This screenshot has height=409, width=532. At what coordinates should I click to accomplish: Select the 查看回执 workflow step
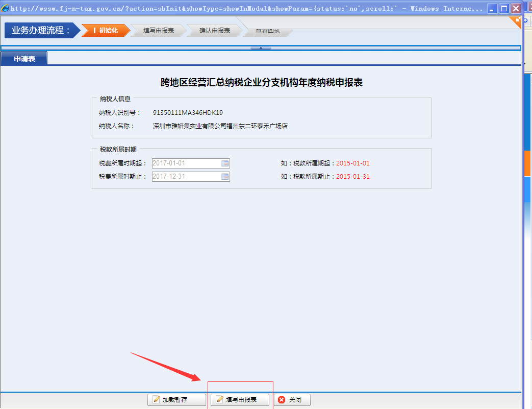(268, 32)
